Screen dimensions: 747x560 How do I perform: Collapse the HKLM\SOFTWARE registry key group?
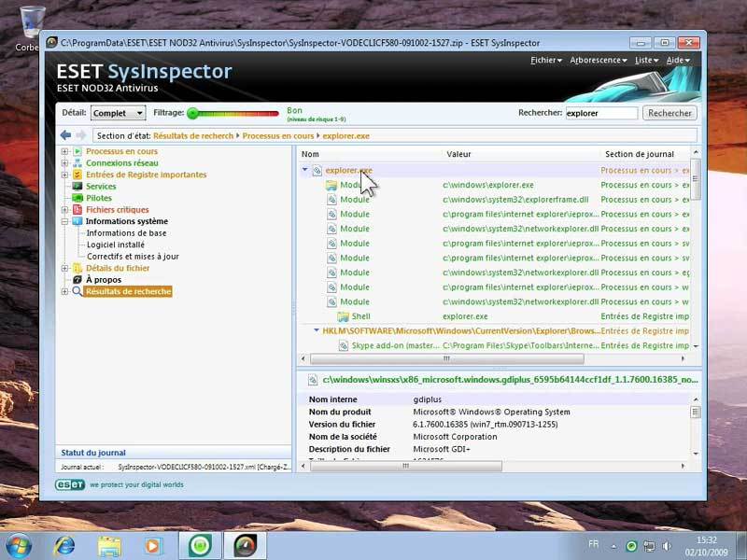(x=317, y=330)
